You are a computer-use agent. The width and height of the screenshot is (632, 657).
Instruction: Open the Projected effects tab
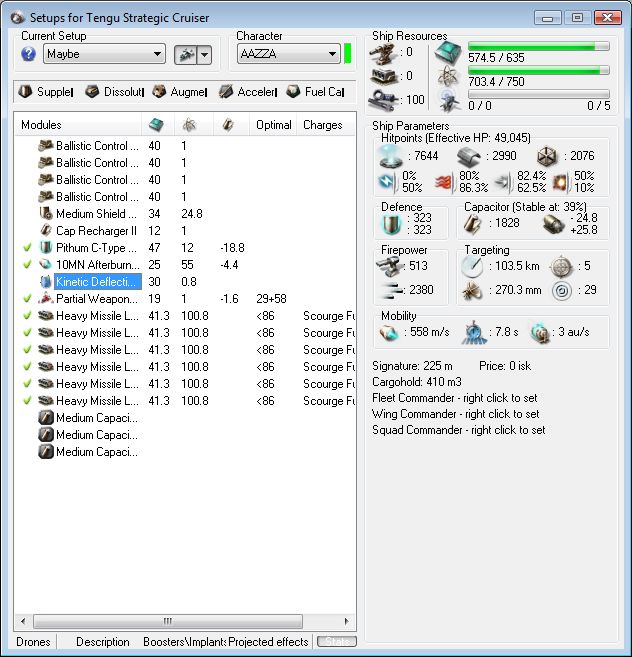pos(268,642)
